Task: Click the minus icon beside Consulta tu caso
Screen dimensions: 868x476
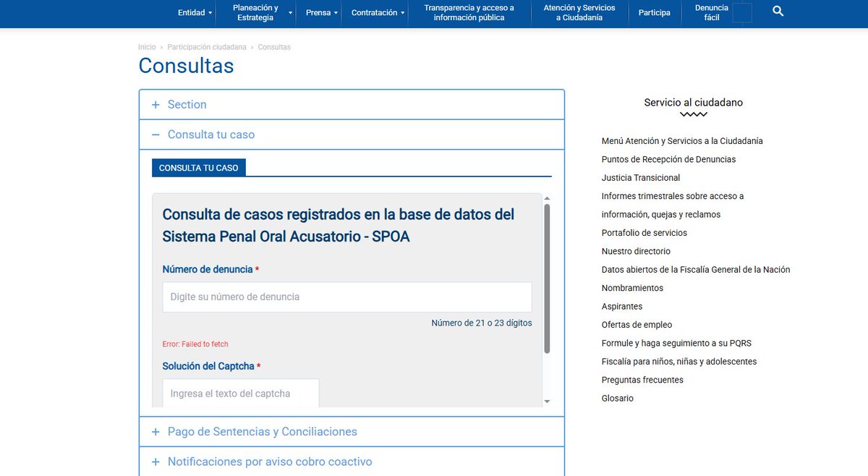Action: 156,135
